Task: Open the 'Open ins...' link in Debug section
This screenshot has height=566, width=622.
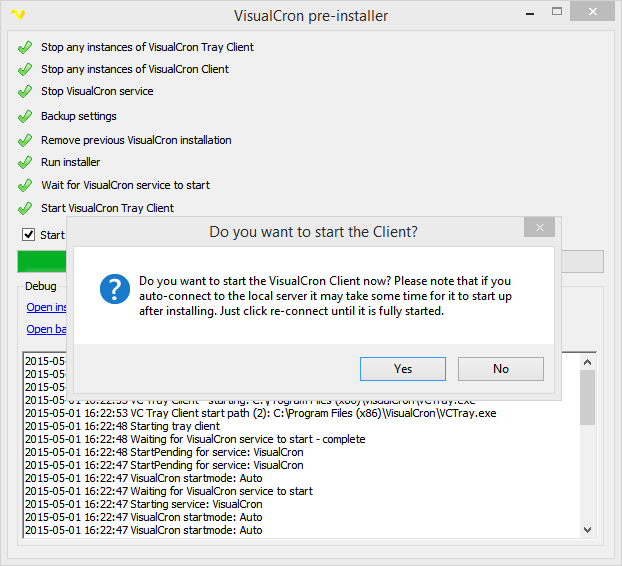Action: pos(46,307)
